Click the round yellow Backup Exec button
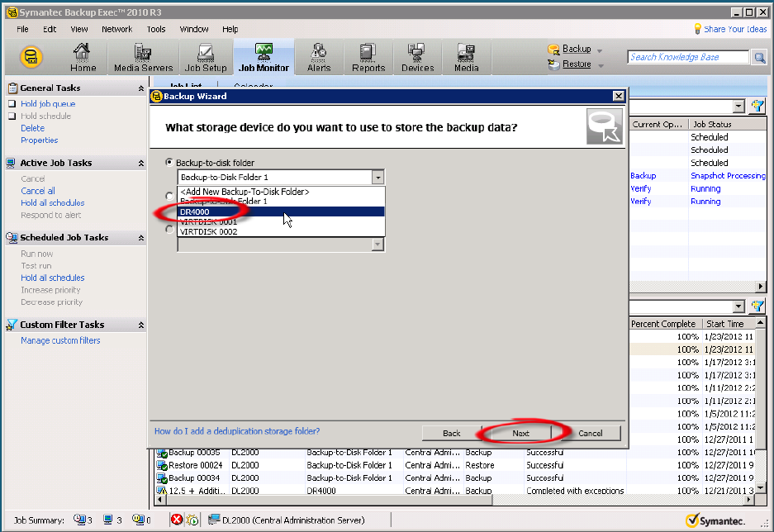774x532 pixels. (31, 57)
